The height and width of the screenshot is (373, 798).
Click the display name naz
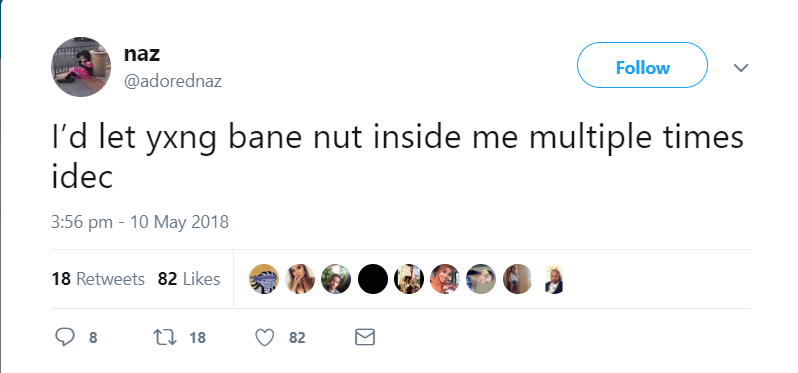142,54
